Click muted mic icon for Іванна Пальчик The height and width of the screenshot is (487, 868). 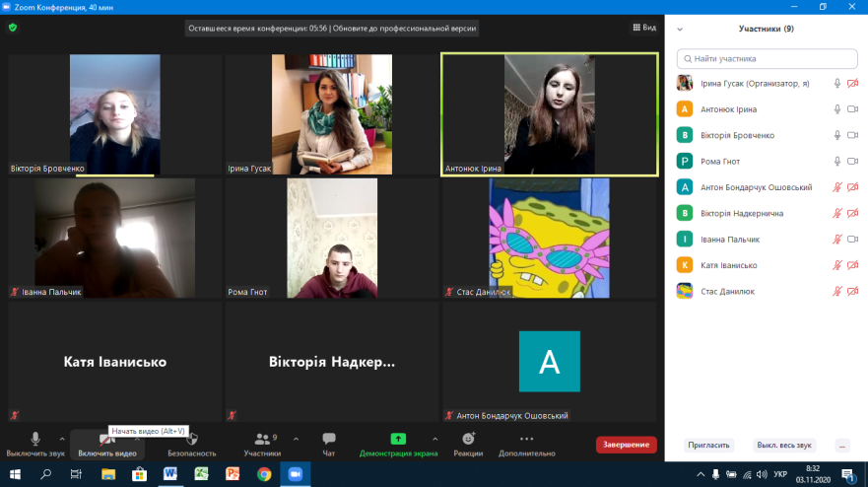tap(837, 240)
